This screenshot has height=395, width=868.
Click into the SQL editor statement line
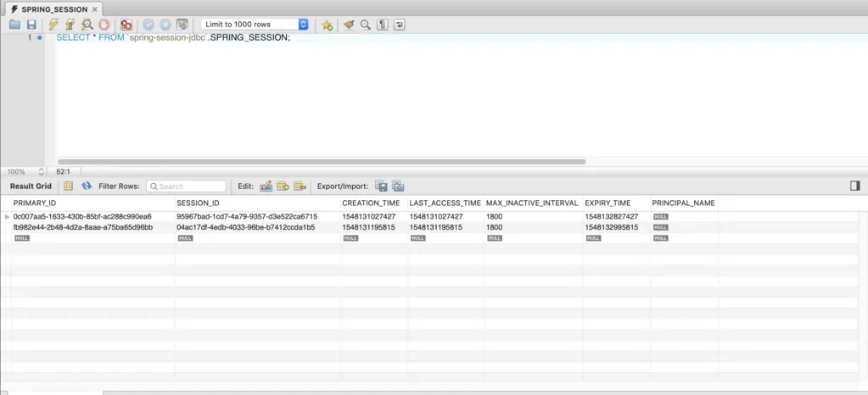pos(173,37)
